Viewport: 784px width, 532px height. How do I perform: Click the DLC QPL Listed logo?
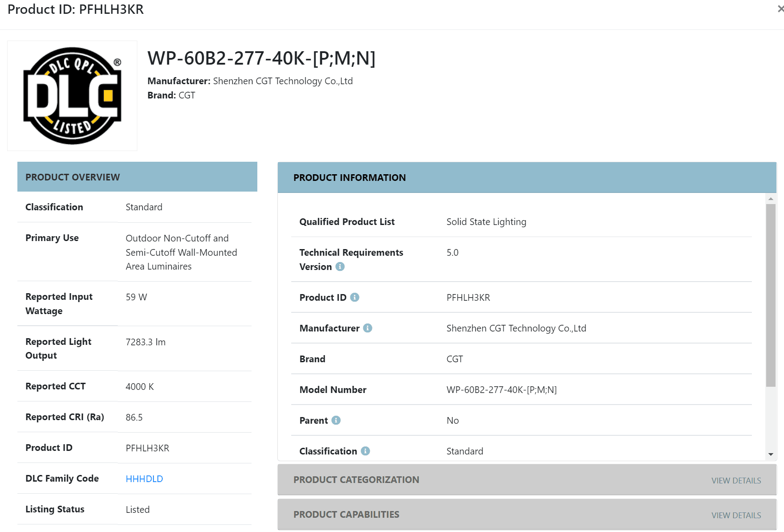point(72,96)
